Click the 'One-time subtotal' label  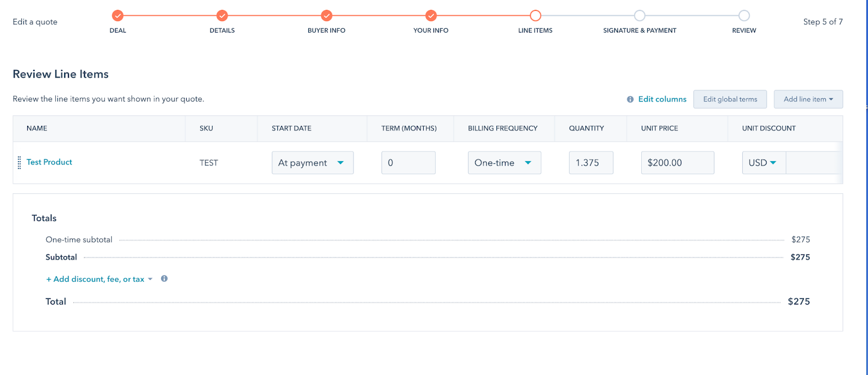[x=79, y=239]
